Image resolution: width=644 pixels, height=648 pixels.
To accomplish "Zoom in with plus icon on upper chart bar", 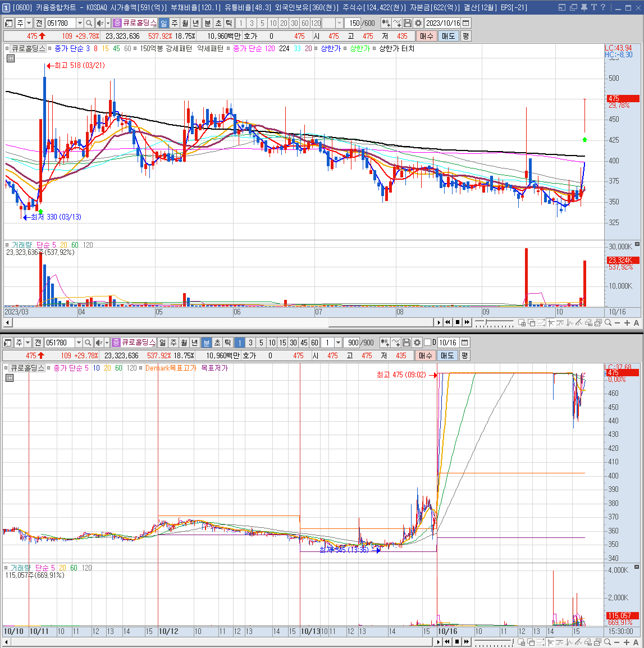I will click(x=627, y=323).
